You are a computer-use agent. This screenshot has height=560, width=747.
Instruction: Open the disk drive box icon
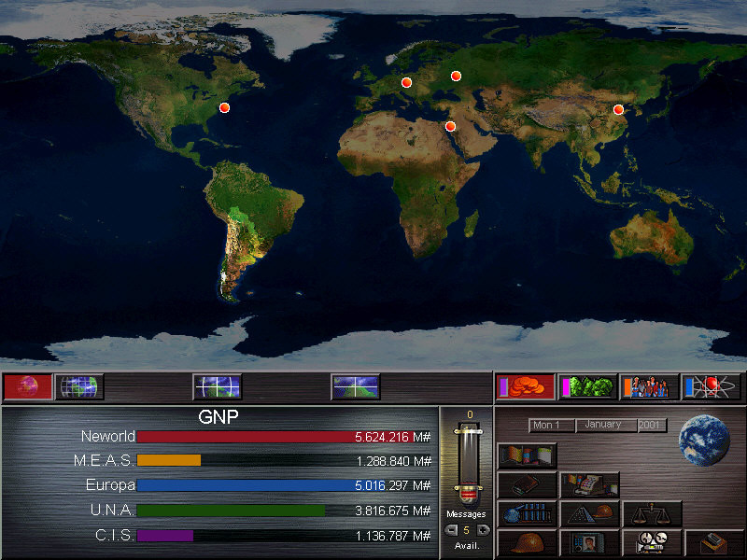tap(713, 542)
